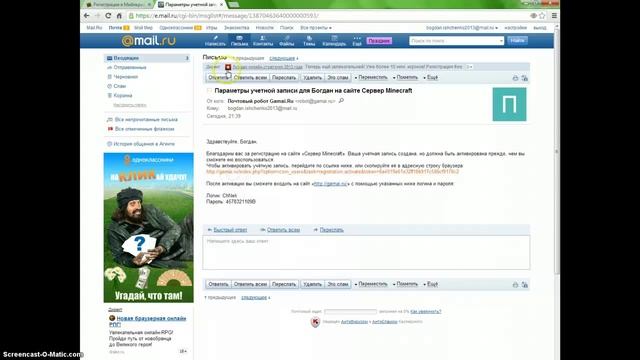Open the Отправленные folder
640x360 pixels.
[x=129, y=67]
